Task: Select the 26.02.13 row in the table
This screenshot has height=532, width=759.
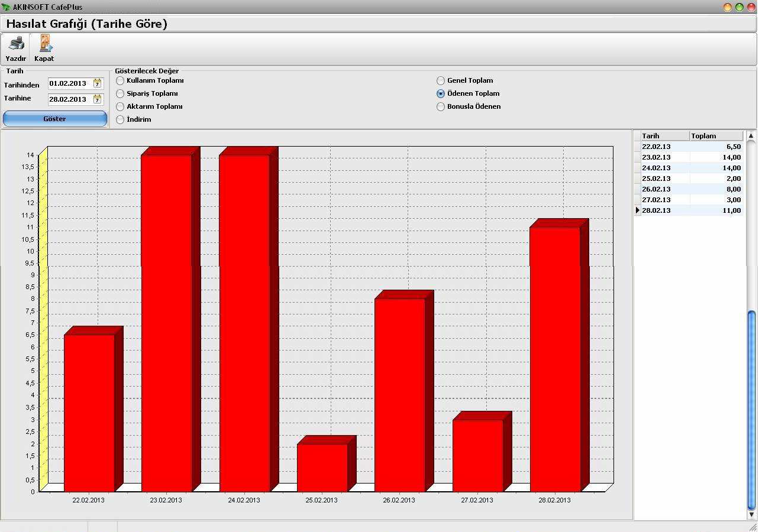Action: [689, 189]
